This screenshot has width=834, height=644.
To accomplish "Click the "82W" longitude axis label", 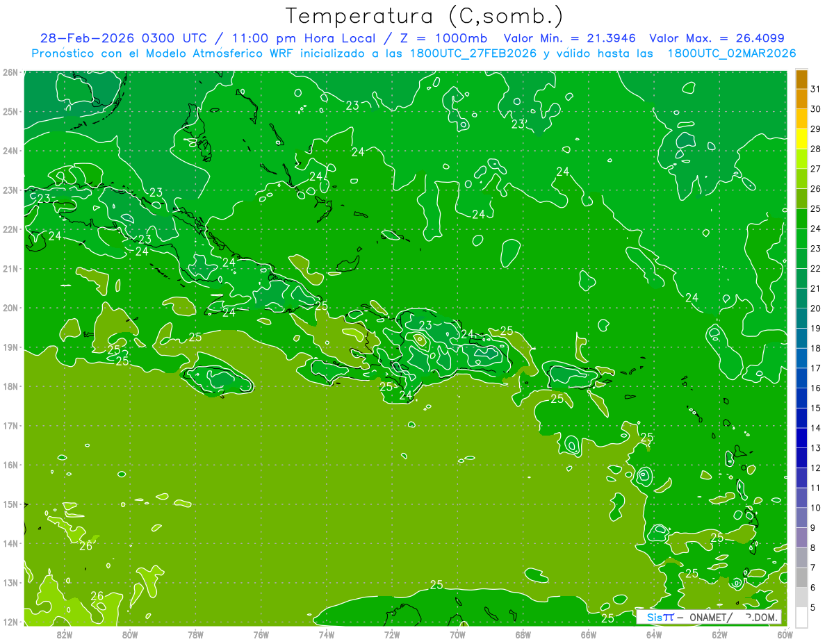I will click(x=64, y=634).
